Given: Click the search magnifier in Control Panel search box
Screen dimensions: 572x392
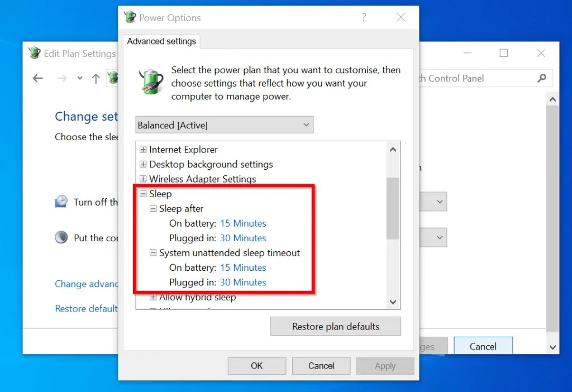Looking at the screenshot, I should tap(541, 78).
